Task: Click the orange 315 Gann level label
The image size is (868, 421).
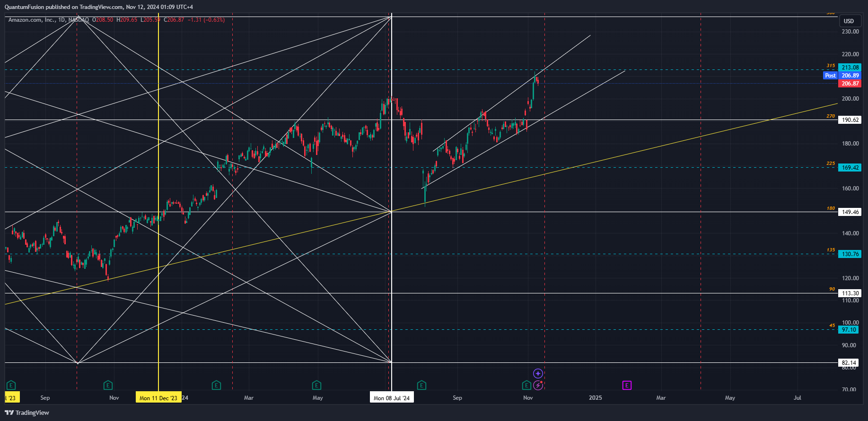Action: point(831,66)
